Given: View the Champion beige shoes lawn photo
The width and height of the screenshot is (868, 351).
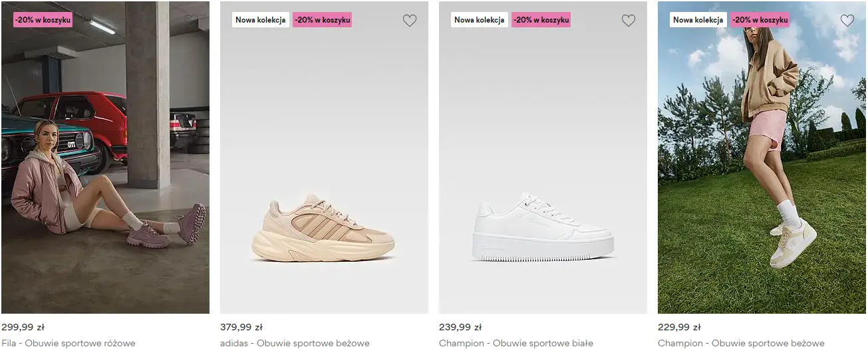Looking at the screenshot, I should point(762,167).
